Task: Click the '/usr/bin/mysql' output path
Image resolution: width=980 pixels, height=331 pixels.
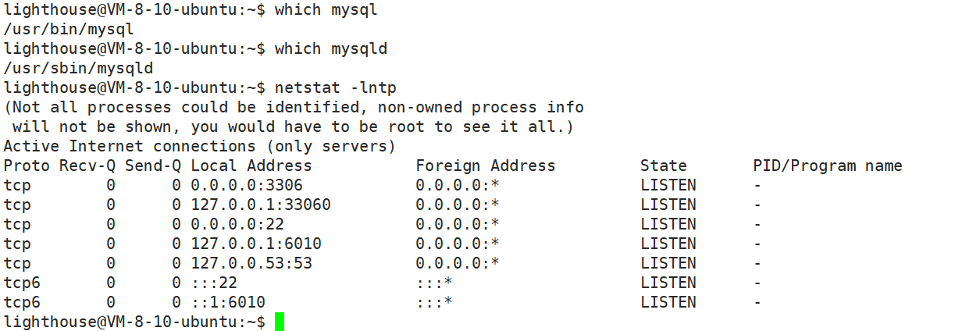Action: (x=69, y=30)
